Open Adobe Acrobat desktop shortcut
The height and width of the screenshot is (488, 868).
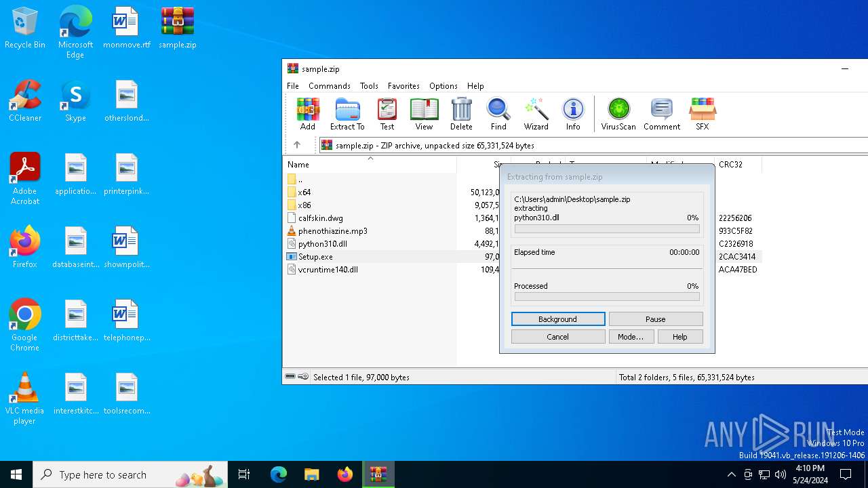pos(25,179)
